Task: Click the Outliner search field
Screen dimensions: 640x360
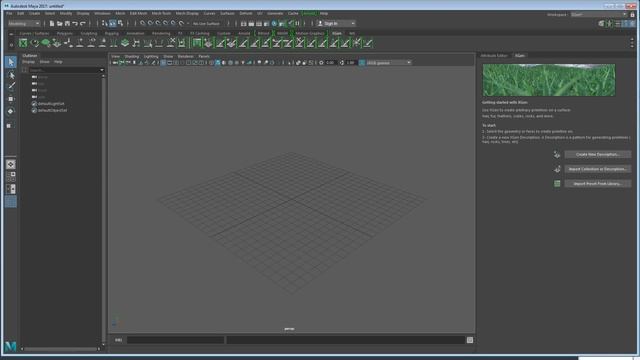Action: coord(64,70)
